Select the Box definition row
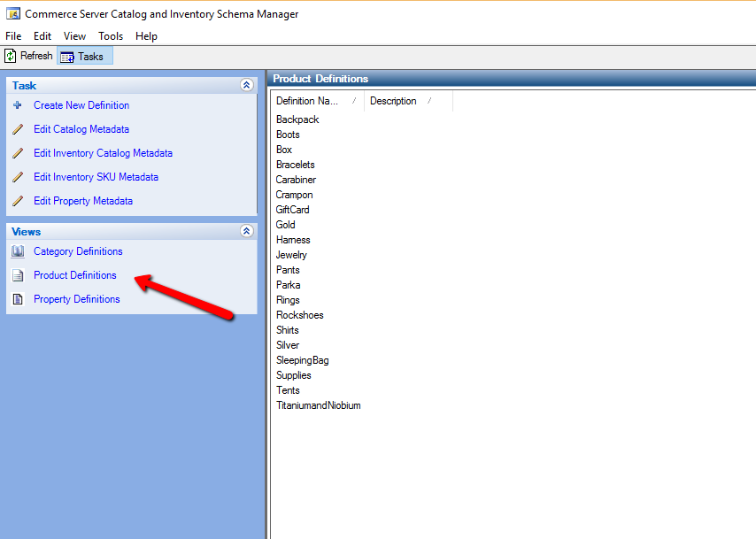756x539 pixels. point(284,150)
